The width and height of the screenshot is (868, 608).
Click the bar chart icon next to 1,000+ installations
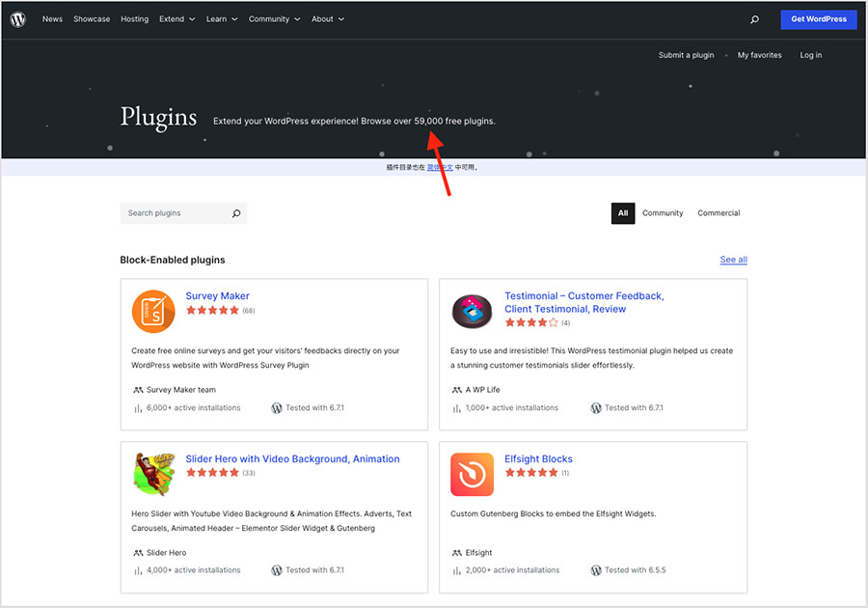(x=457, y=408)
